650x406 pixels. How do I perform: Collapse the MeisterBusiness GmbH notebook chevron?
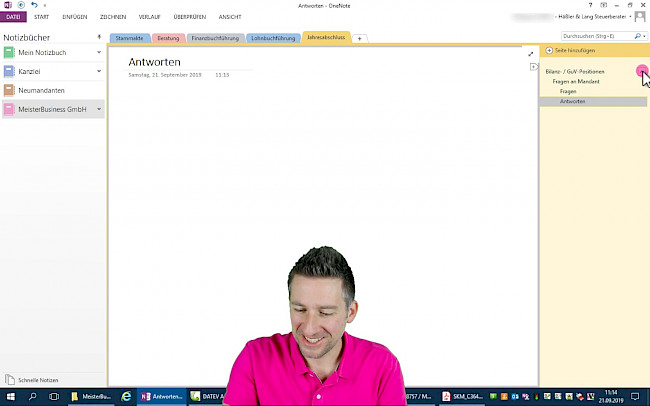pos(98,109)
